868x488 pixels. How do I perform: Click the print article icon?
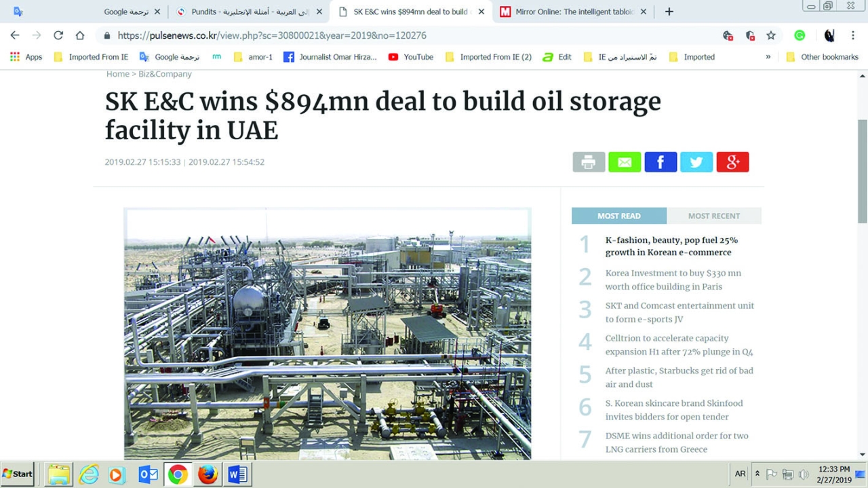pyautogui.click(x=589, y=162)
